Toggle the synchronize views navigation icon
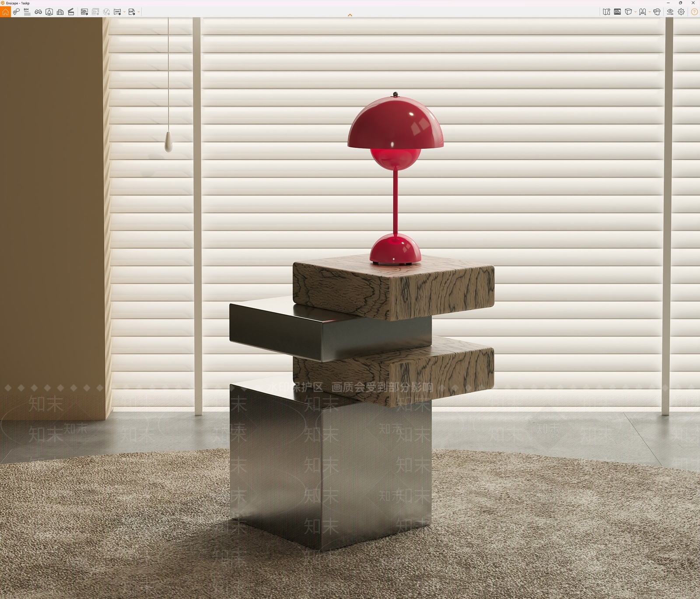 tap(642, 12)
